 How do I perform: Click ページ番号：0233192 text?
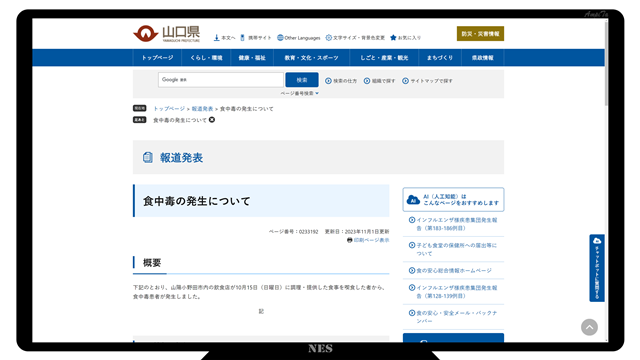(x=293, y=231)
